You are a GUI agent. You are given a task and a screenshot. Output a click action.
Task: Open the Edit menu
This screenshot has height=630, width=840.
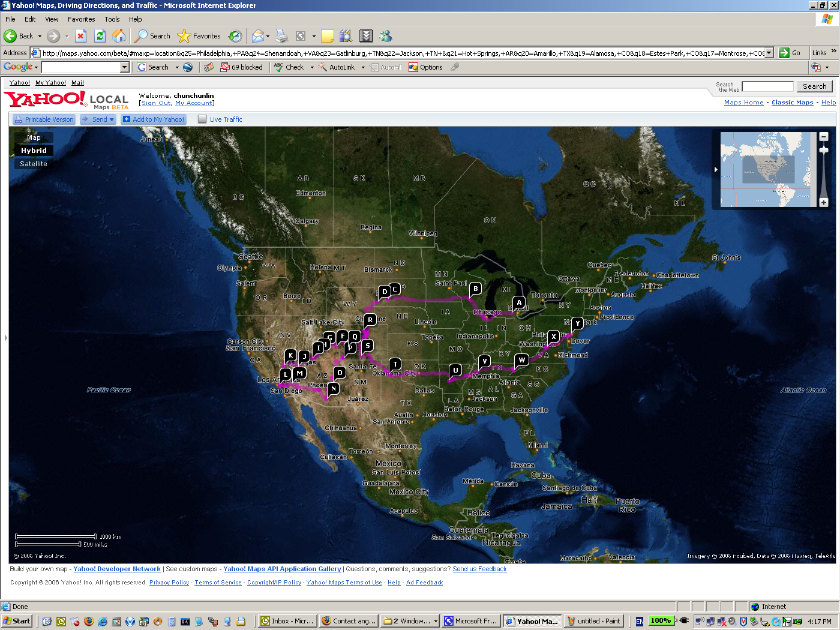(x=30, y=19)
